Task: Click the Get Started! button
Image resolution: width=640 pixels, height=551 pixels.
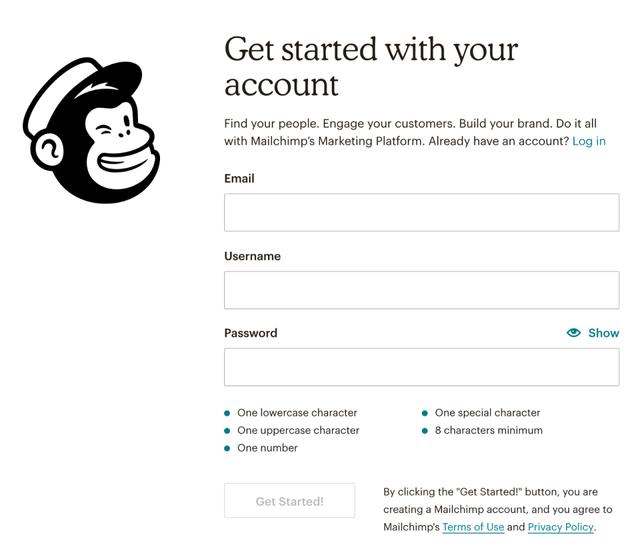Action: (289, 501)
